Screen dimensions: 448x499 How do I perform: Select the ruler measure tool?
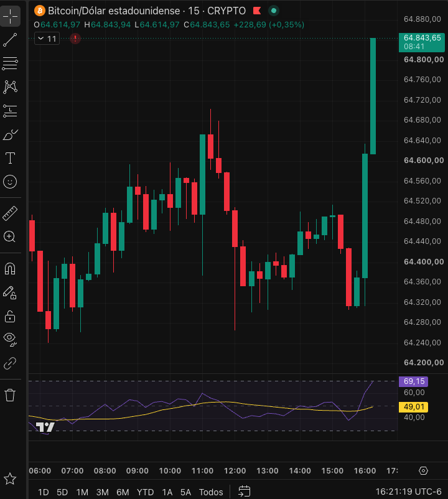pos(10,213)
